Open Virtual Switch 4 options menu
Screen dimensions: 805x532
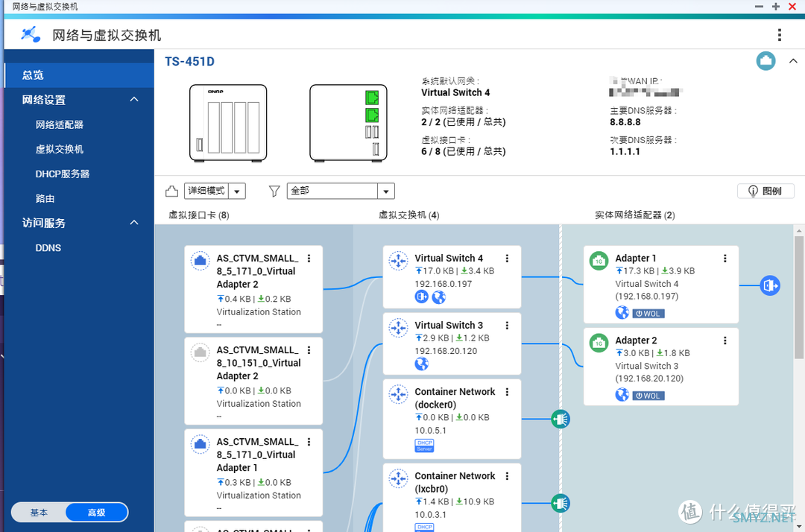(507, 258)
